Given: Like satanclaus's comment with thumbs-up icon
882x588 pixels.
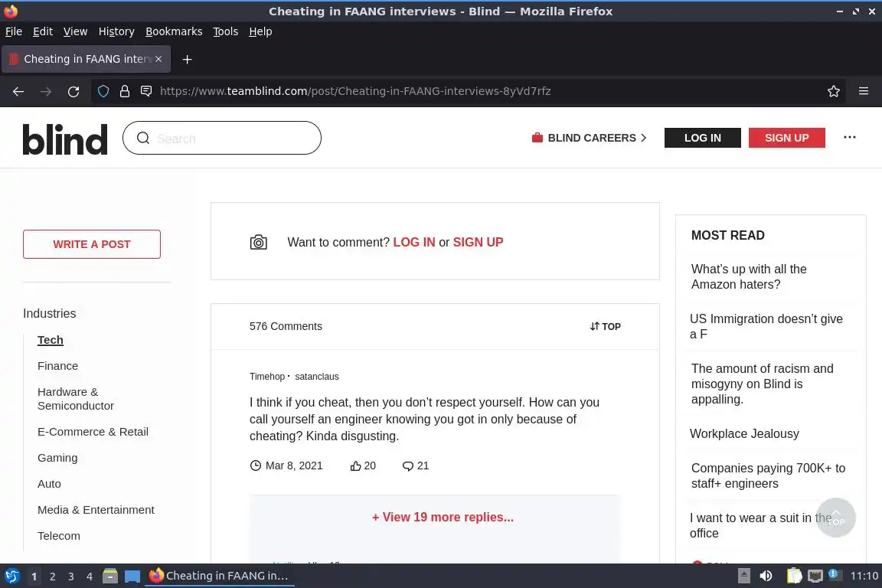Looking at the screenshot, I should (x=355, y=466).
